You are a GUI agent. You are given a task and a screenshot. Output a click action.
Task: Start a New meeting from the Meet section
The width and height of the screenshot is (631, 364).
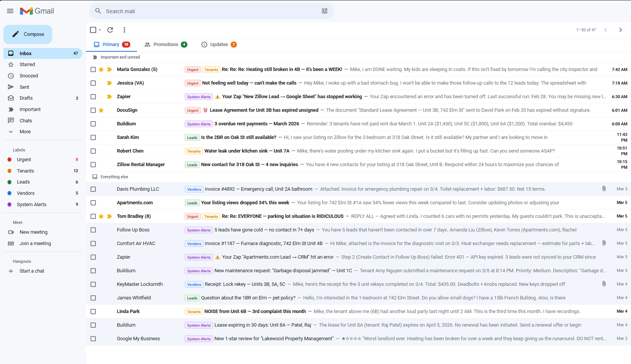click(x=34, y=232)
